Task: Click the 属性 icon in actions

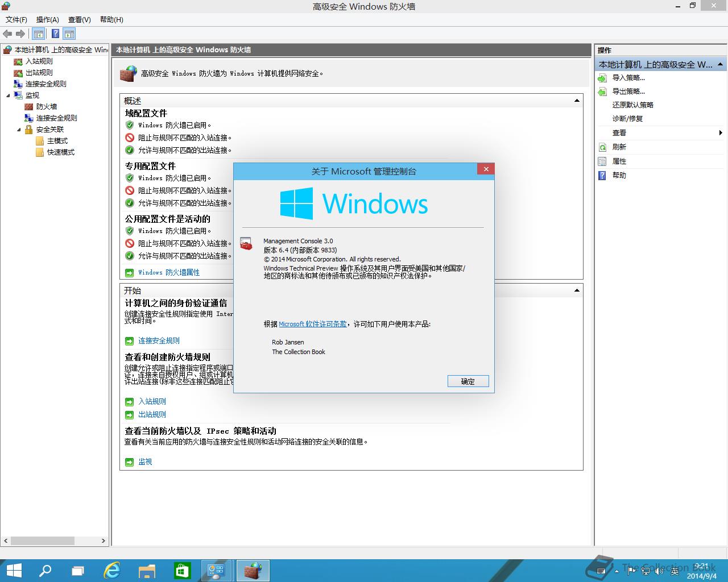Action: [x=603, y=161]
